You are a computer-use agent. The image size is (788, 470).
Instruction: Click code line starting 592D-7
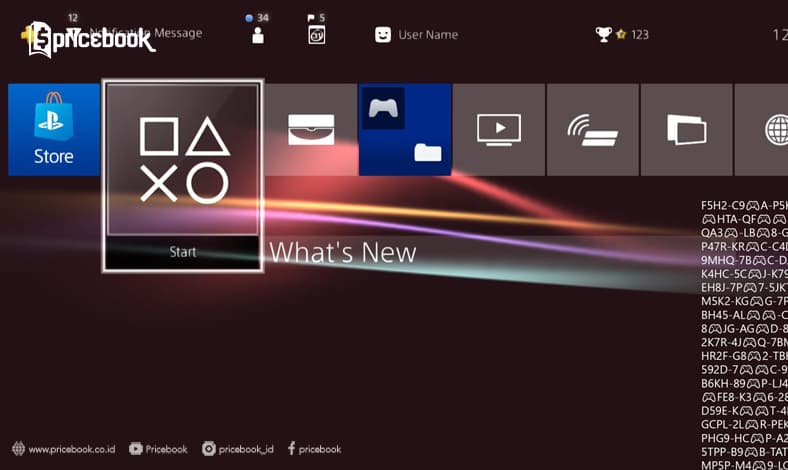(x=744, y=369)
